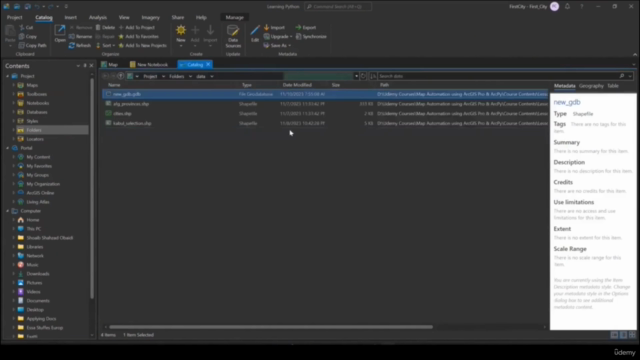Click Add To New Projects

click(x=142, y=45)
